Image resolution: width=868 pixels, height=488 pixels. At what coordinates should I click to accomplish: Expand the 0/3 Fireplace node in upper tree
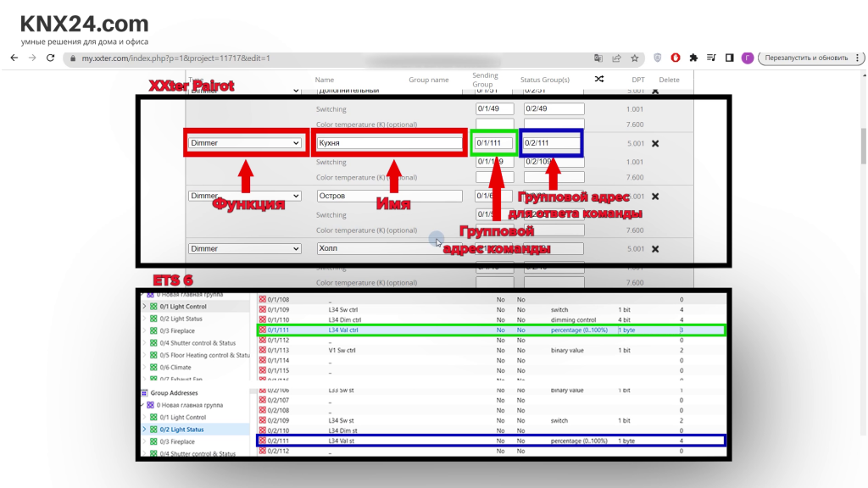(x=145, y=330)
